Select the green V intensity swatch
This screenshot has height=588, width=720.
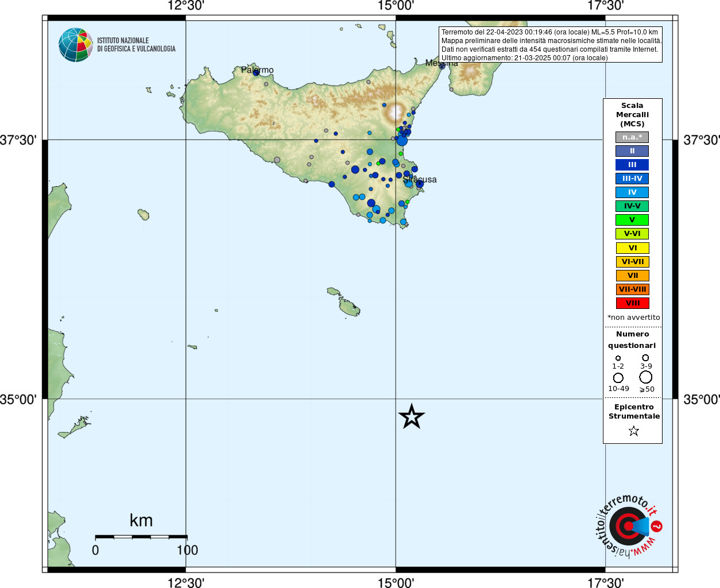point(632,220)
